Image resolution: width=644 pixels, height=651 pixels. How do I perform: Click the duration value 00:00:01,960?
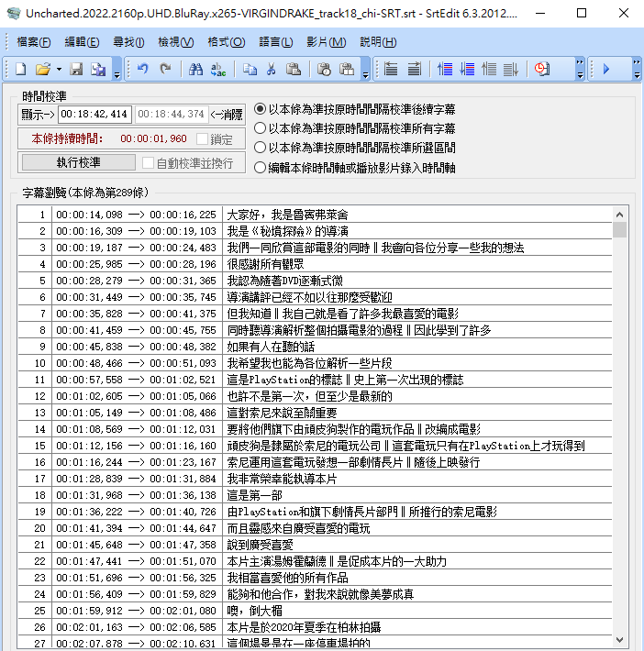click(x=153, y=138)
